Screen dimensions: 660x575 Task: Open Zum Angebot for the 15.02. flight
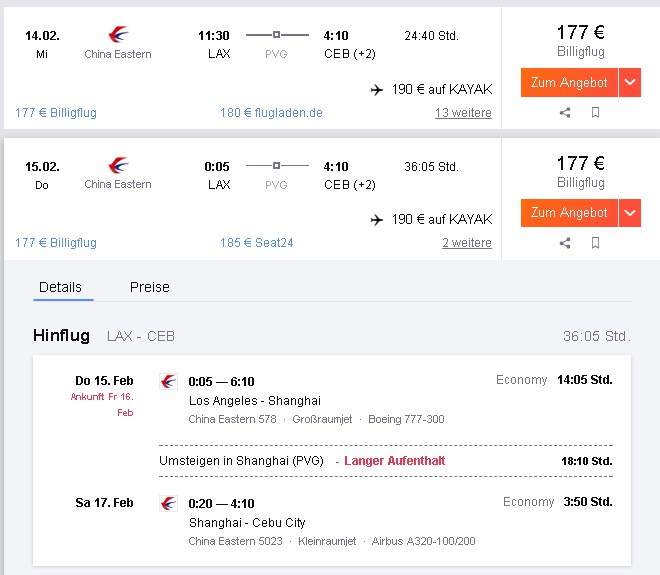click(x=569, y=213)
